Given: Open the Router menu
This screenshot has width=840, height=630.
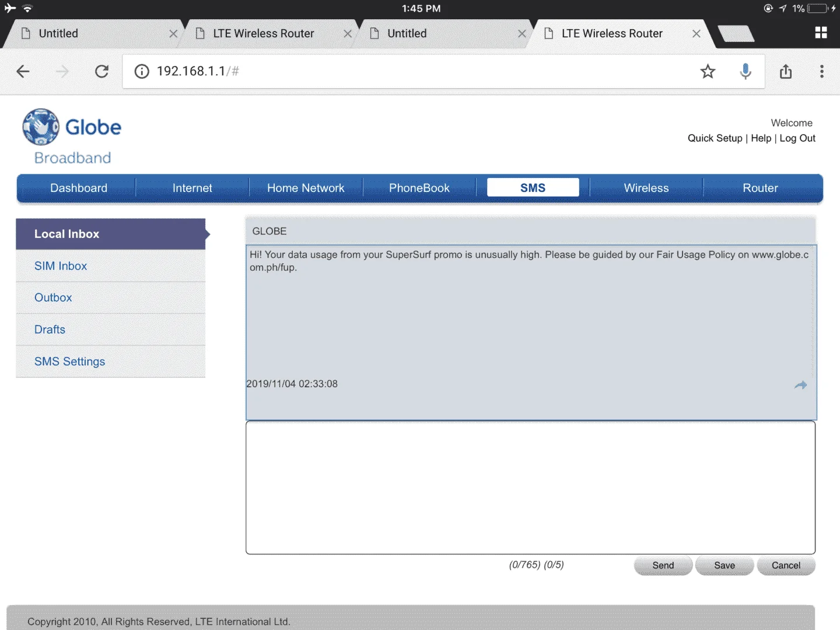Looking at the screenshot, I should point(760,188).
